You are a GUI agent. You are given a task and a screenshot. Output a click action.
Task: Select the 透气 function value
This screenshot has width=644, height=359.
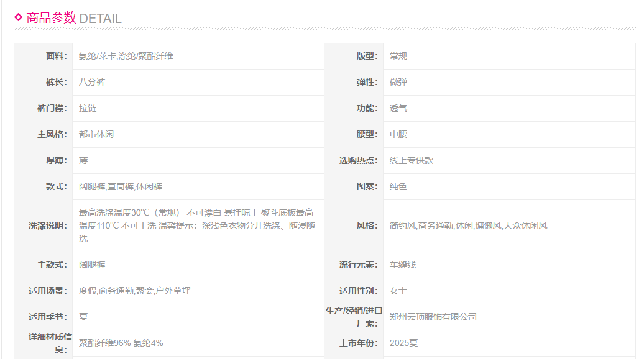click(x=398, y=108)
